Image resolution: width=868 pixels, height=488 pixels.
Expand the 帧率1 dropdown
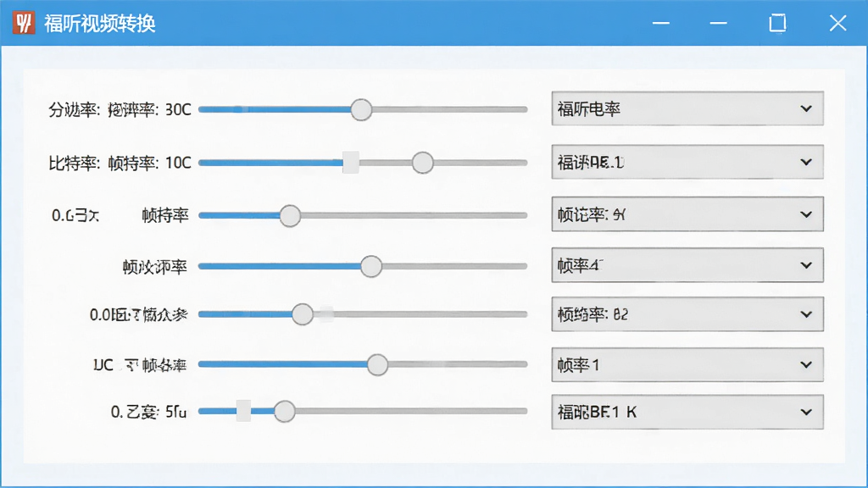tap(687, 364)
